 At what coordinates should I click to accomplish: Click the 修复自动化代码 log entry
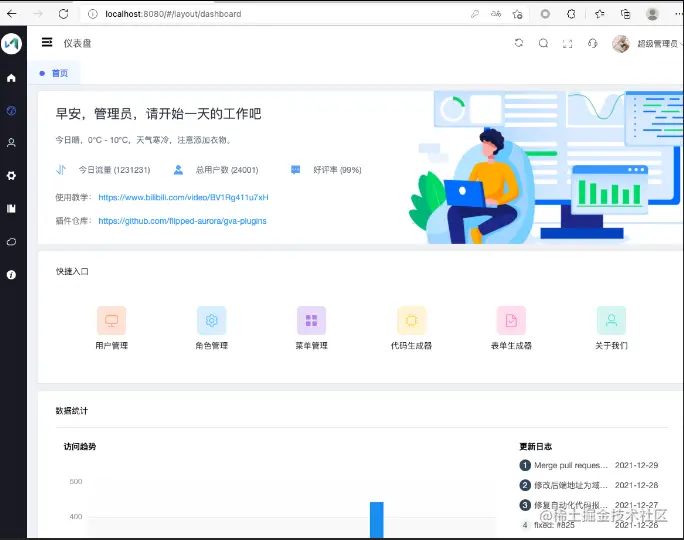[x=571, y=505]
